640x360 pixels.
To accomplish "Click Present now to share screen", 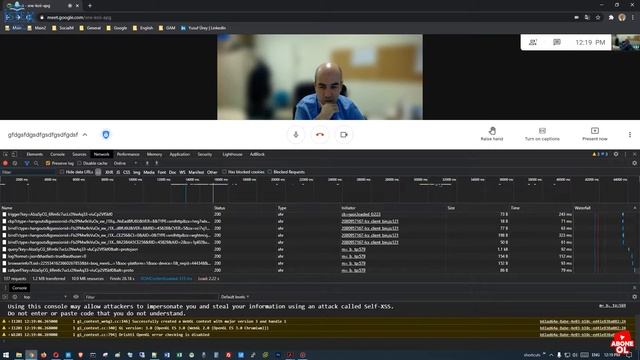I will (x=595, y=133).
